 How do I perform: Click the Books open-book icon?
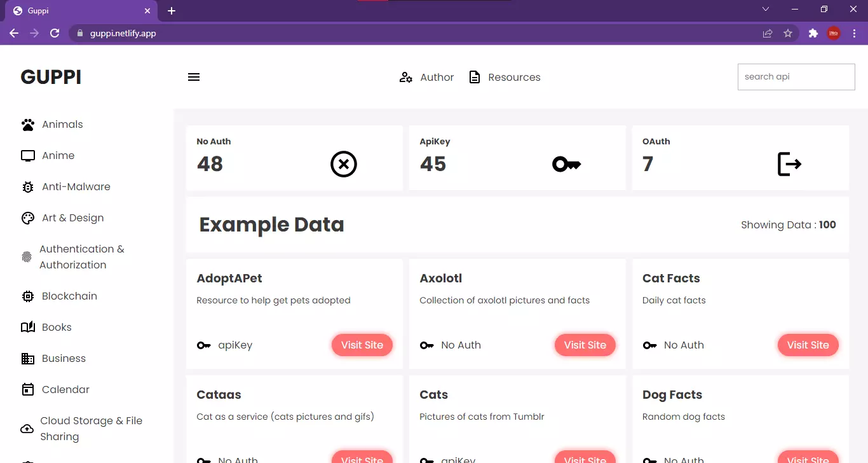[x=28, y=328]
